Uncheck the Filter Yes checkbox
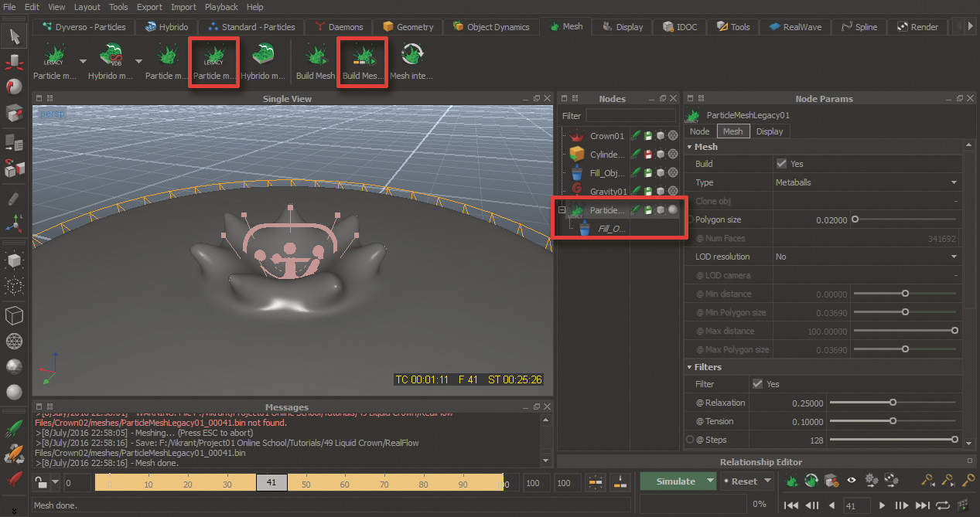 (758, 384)
